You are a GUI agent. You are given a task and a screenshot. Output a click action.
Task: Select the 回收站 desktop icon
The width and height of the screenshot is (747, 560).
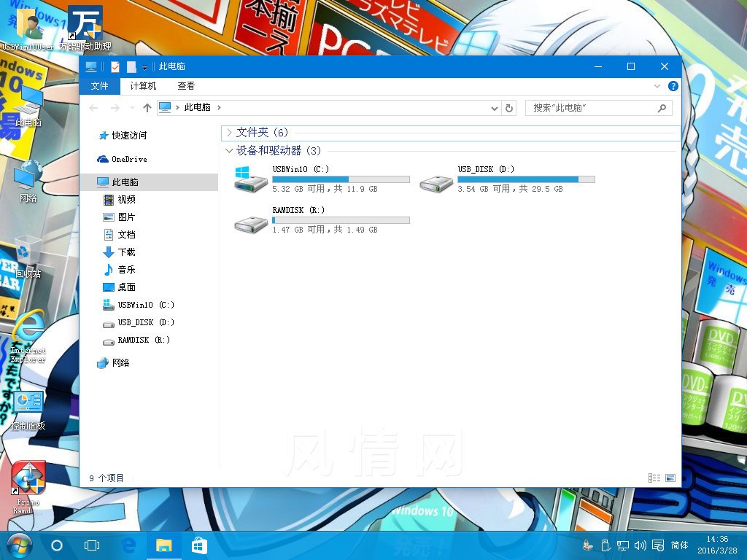click(x=28, y=257)
